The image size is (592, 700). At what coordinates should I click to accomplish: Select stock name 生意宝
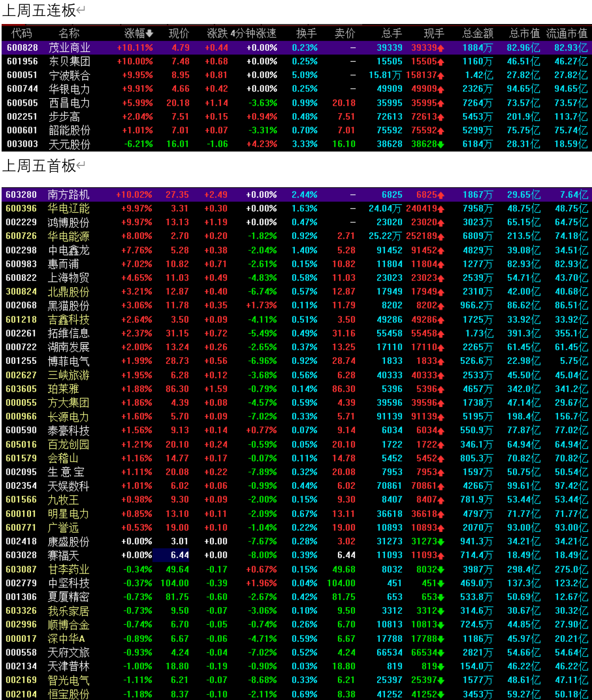click(x=66, y=472)
